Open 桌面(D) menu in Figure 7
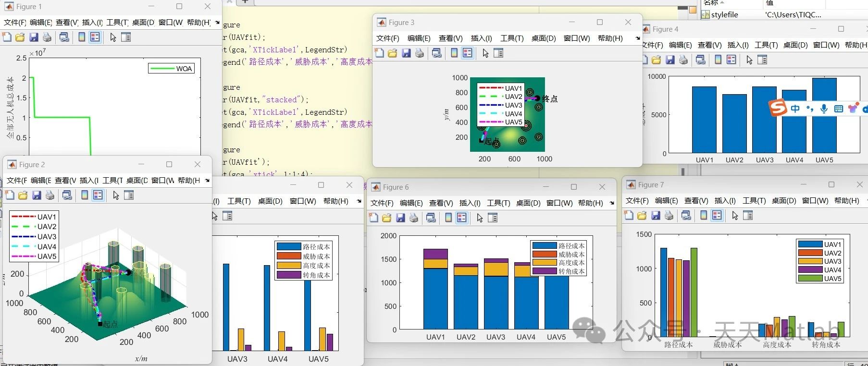Image resolution: width=868 pixels, height=366 pixels. (784, 200)
